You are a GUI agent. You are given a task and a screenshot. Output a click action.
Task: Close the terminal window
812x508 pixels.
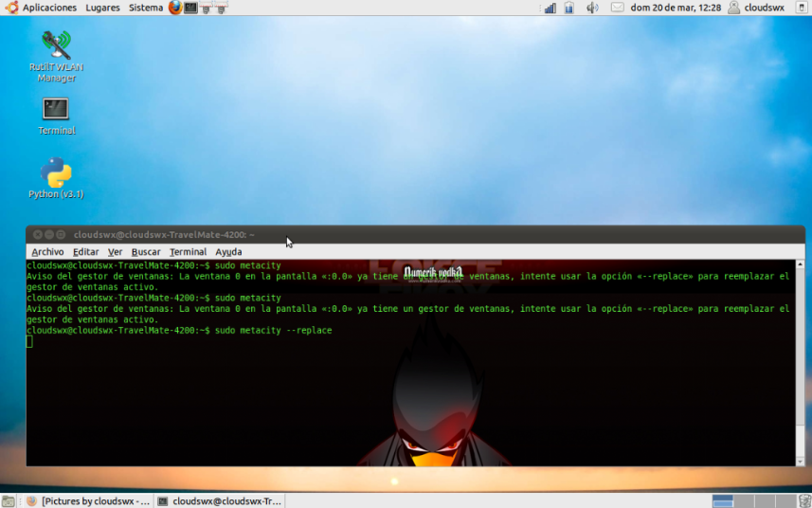tap(38, 235)
